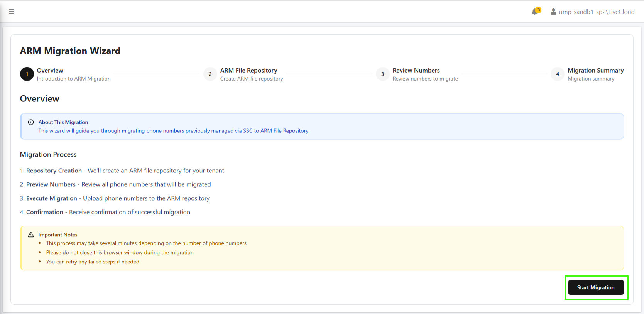Jump to the Review Numbers step label
This screenshot has height=314, width=644.
tap(416, 70)
